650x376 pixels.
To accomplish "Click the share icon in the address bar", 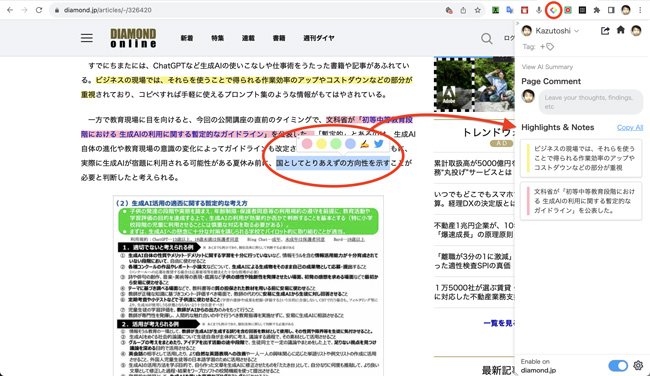I will (463, 10).
